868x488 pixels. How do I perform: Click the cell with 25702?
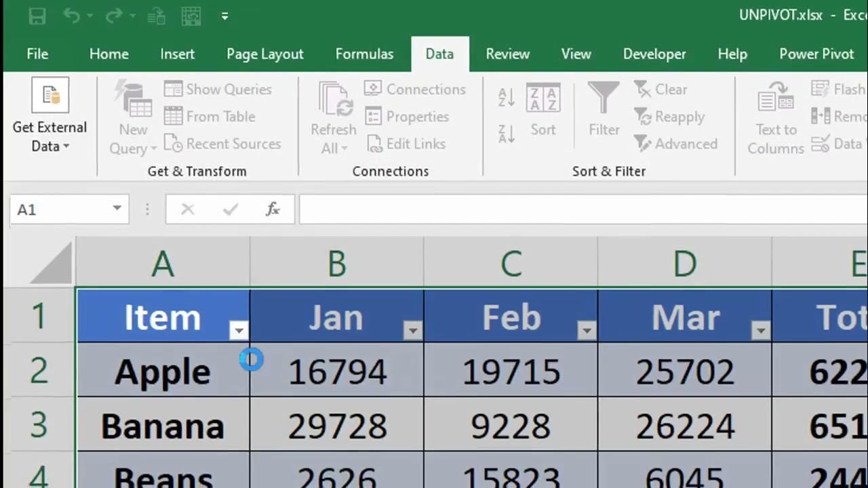click(685, 370)
